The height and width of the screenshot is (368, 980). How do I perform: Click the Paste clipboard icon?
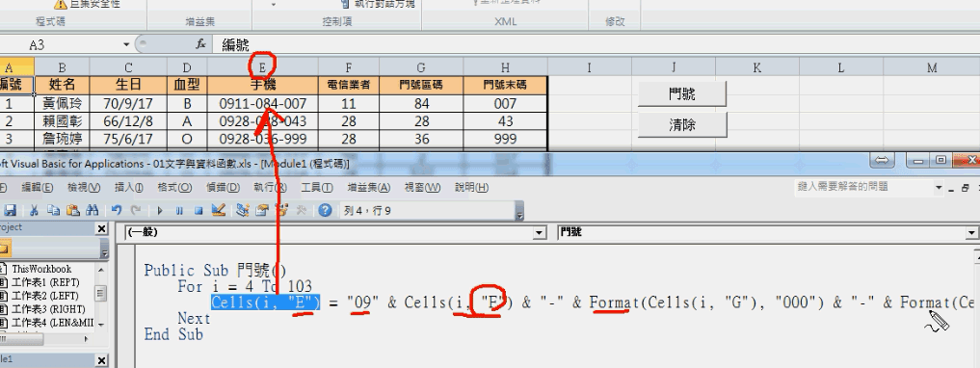pos(72,211)
